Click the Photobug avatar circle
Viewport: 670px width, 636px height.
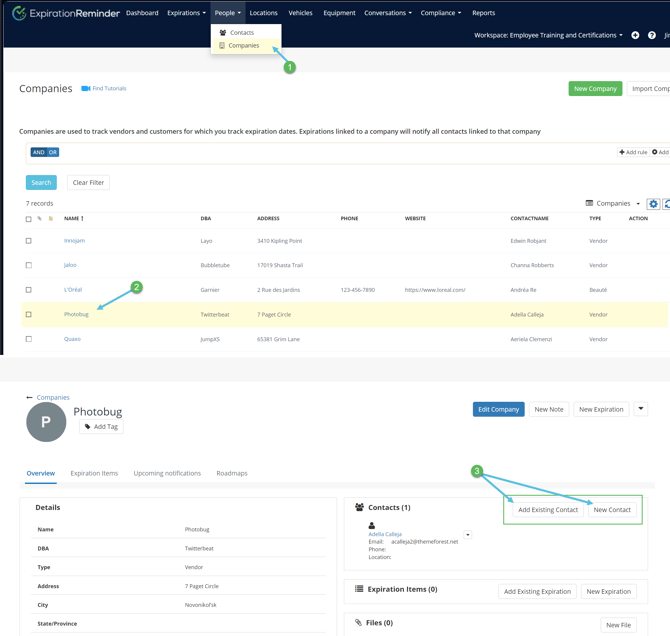point(46,422)
